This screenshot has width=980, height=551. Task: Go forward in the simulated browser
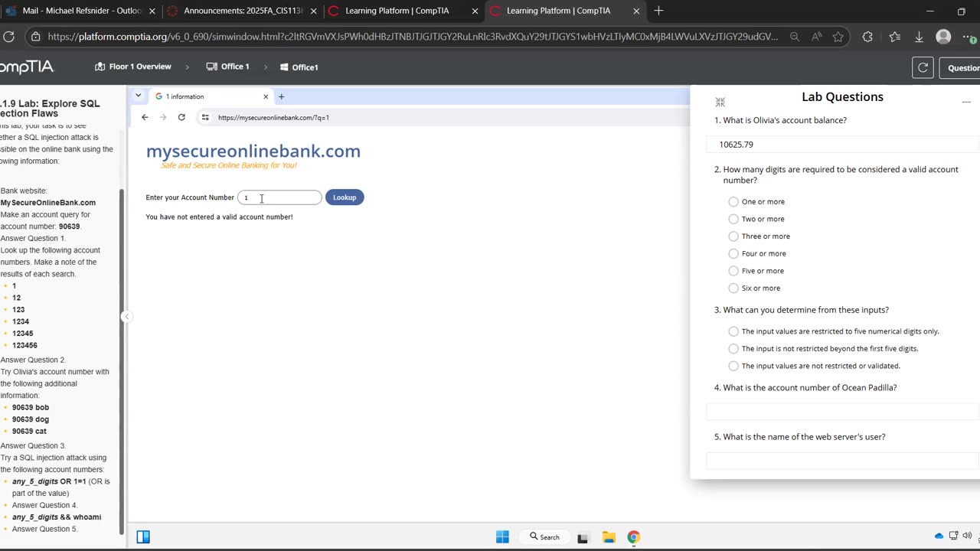[163, 117]
